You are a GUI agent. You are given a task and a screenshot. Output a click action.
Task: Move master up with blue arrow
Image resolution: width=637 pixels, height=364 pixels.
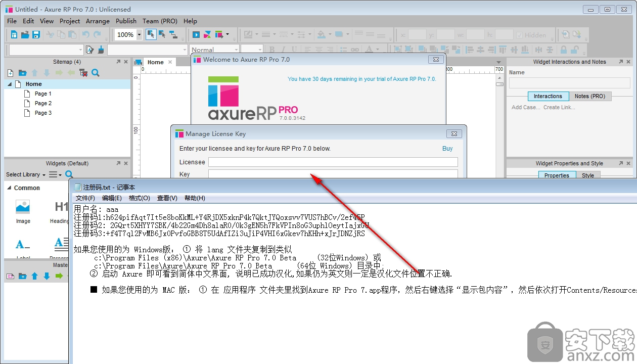tap(34, 276)
